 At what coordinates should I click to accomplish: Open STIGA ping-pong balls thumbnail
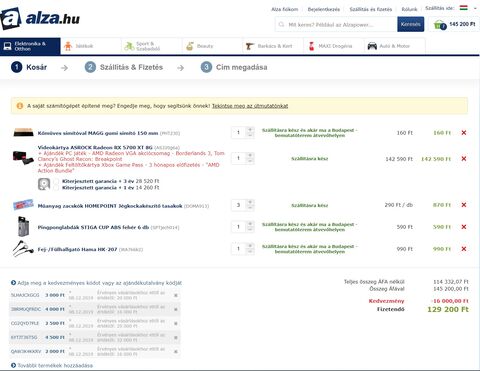pos(23,226)
